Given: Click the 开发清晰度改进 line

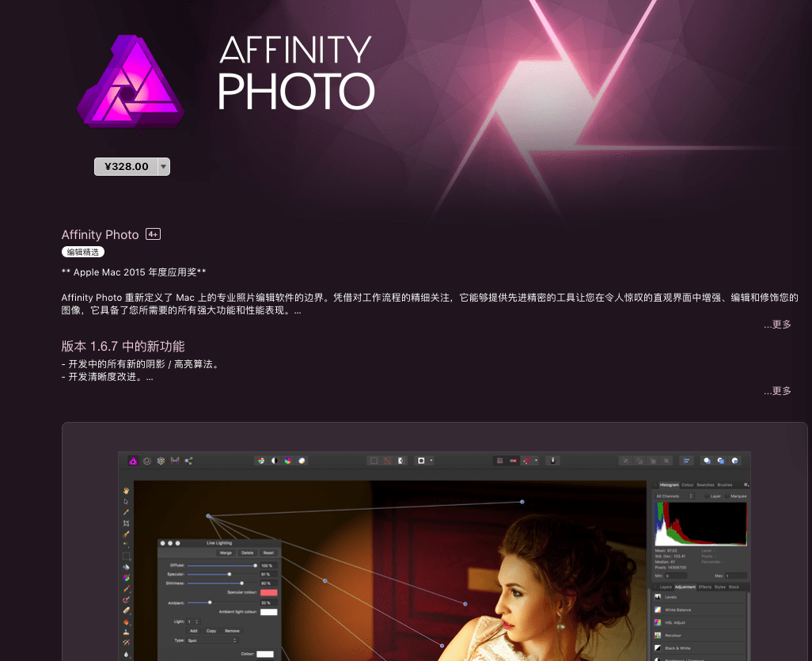Looking at the screenshot, I should (107, 377).
